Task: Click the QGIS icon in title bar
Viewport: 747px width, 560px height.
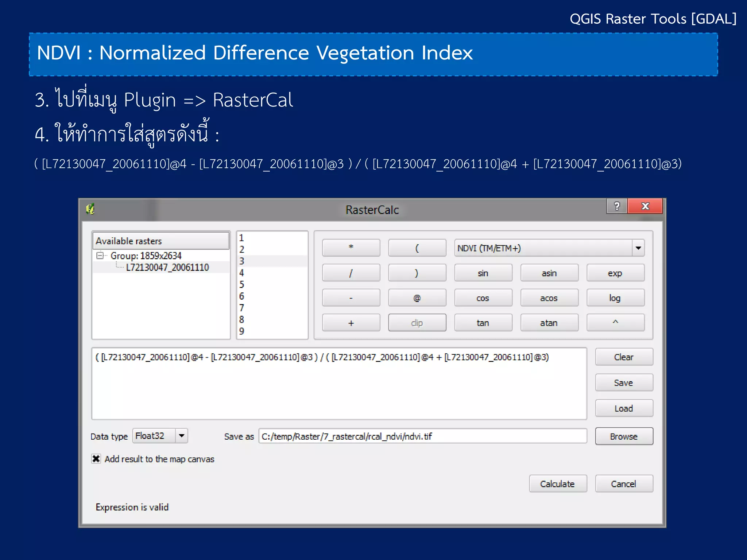Action: tap(90, 209)
